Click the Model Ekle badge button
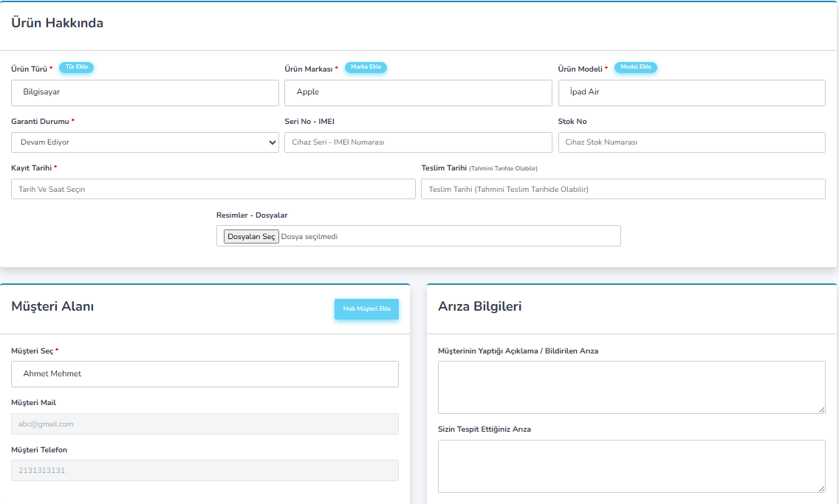Screen dimensions: 839x504 coord(635,67)
